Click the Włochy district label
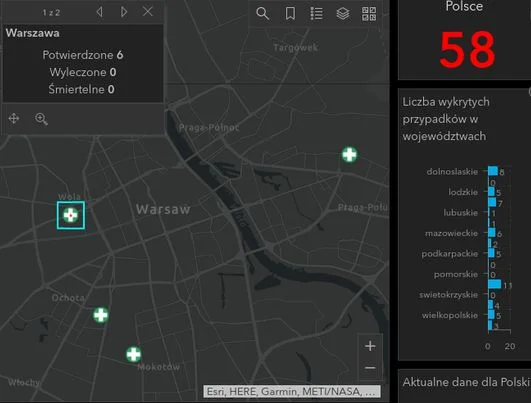 24,383
